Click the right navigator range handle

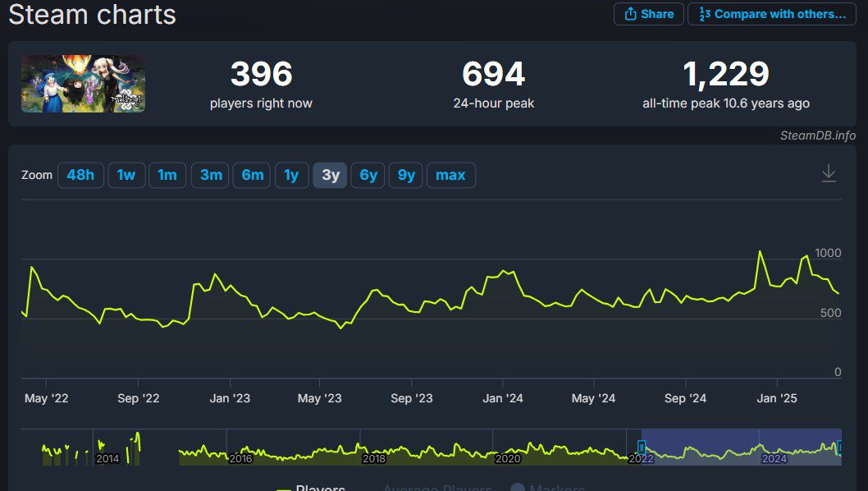(x=839, y=447)
